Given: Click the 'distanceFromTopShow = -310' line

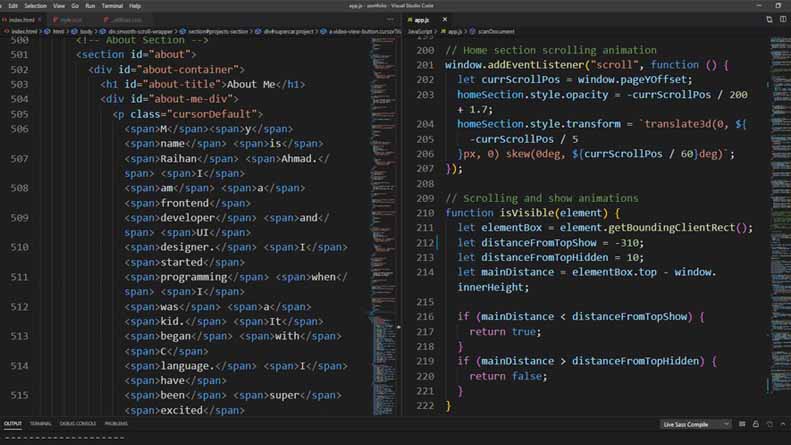Looking at the screenshot, I should (550, 243).
